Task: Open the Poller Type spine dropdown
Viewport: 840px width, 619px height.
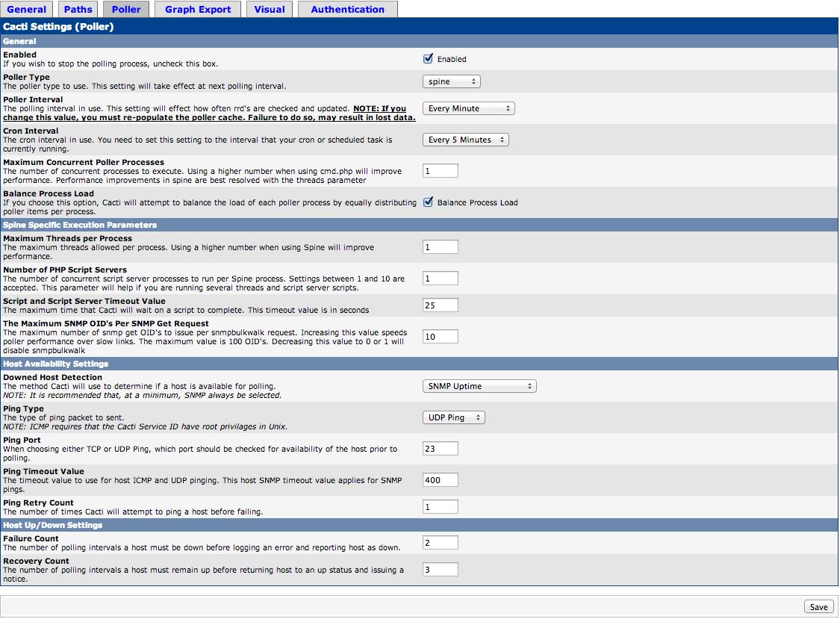Action: [x=452, y=81]
